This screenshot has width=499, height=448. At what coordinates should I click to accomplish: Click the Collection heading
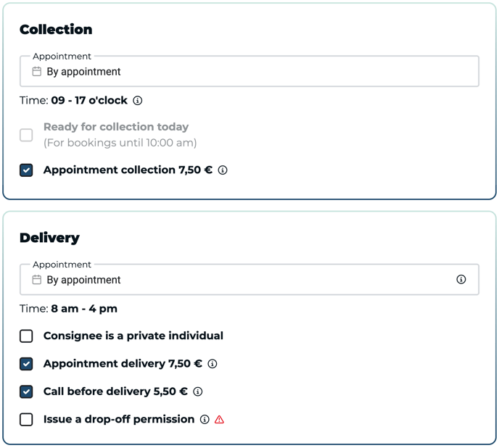[x=56, y=30]
